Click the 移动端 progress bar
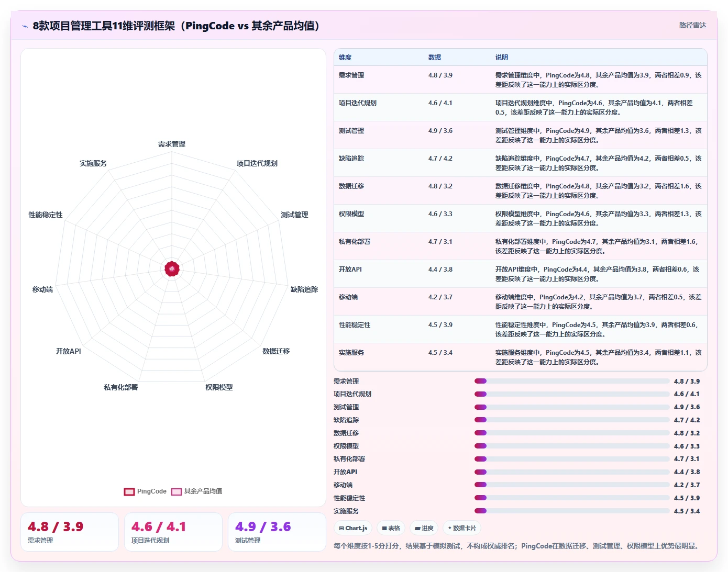The height and width of the screenshot is (572, 728). point(572,485)
